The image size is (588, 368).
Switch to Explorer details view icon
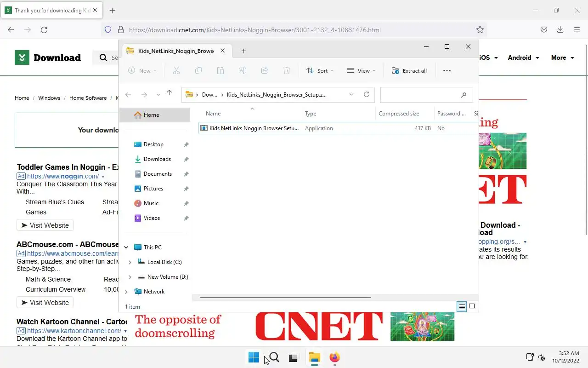tap(462, 306)
